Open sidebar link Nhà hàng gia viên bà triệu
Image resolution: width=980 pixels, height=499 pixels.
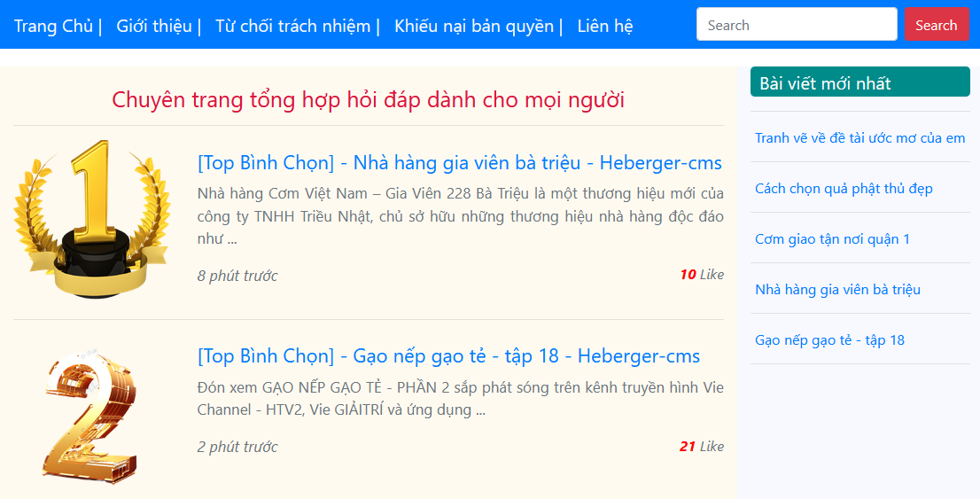tap(837, 290)
